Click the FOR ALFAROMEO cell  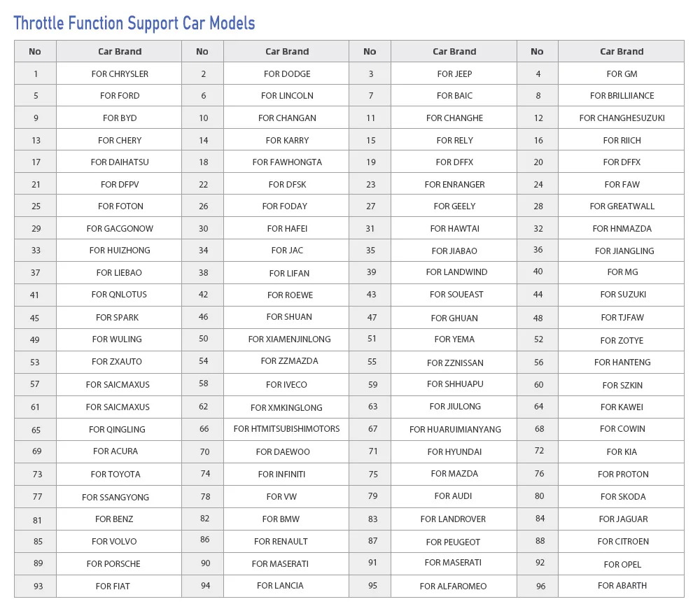pyautogui.click(x=453, y=586)
